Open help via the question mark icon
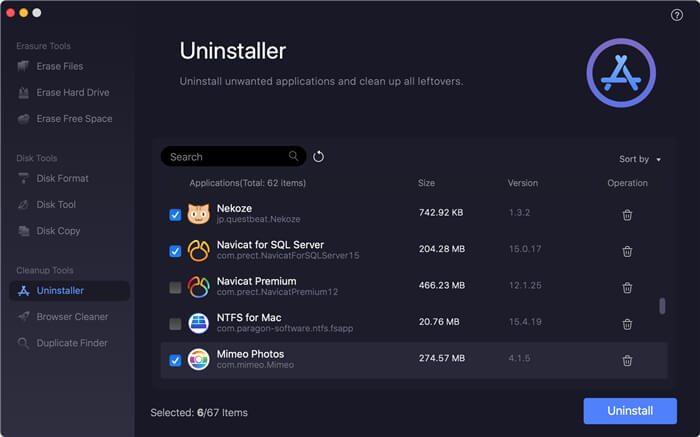Image resolution: width=700 pixels, height=437 pixels. tap(677, 15)
